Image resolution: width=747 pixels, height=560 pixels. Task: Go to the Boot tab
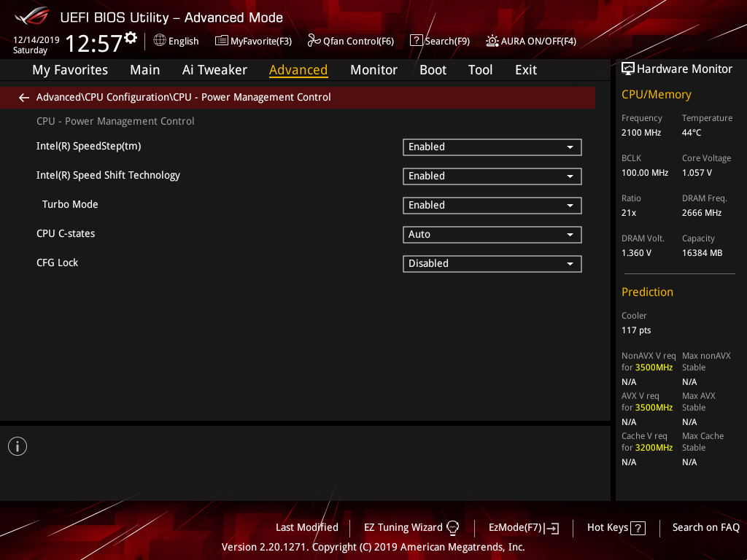[x=433, y=70]
